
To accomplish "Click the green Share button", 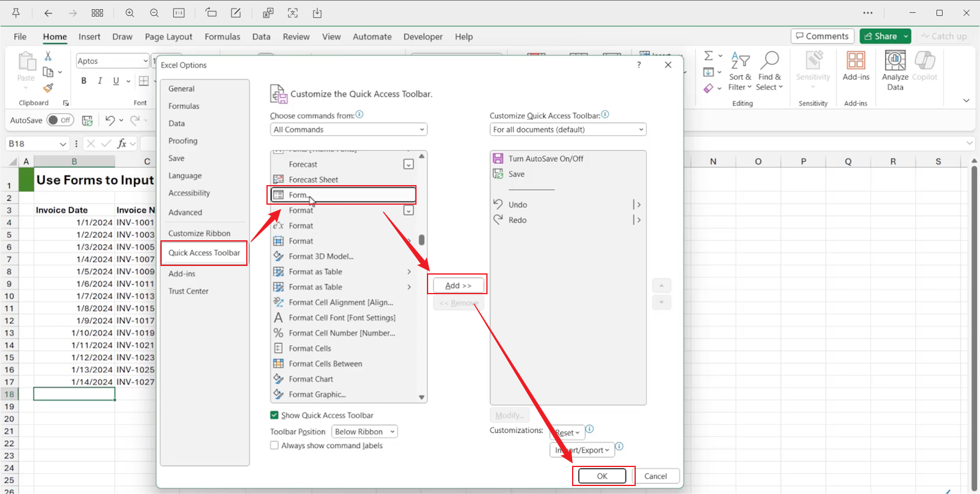I will [880, 36].
